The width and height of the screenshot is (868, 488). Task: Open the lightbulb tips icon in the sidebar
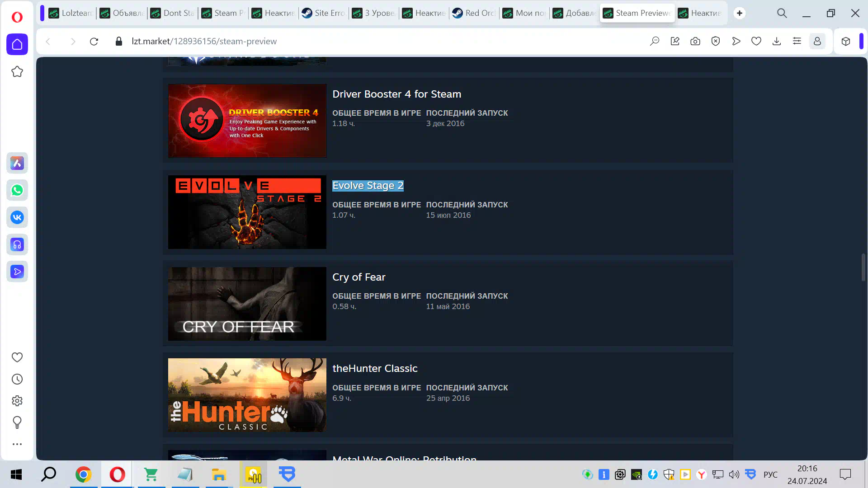[17, 422]
